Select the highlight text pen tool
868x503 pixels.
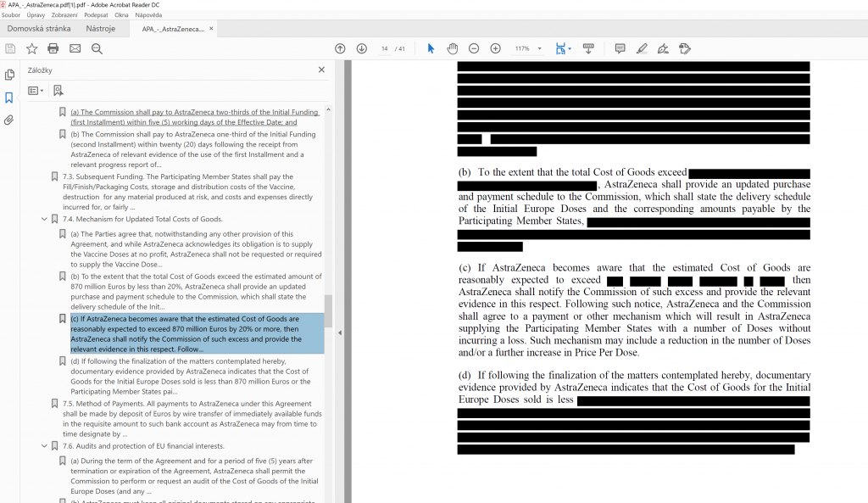[x=642, y=48]
